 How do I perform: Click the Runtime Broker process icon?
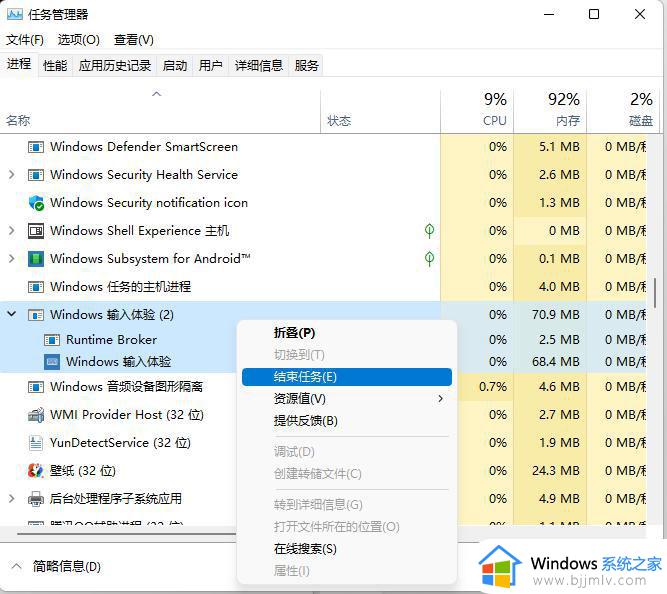tap(52, 340)
